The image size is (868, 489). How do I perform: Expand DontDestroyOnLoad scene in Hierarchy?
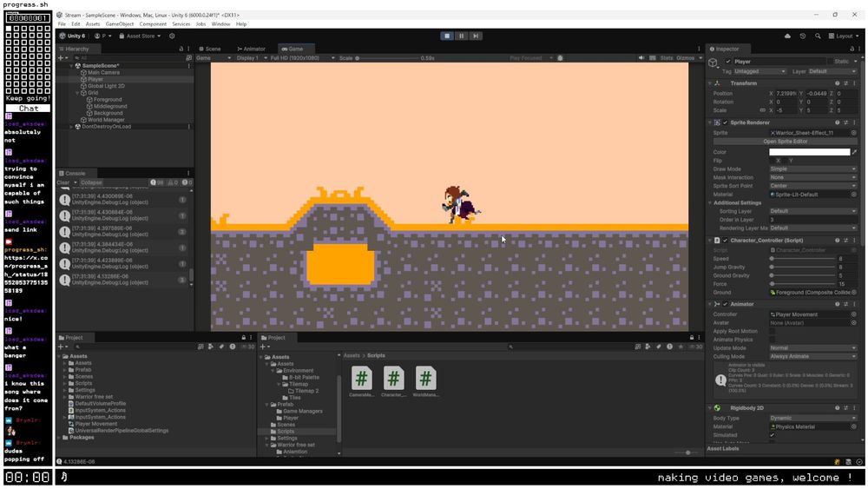pyautogui.click(x=71, y=127)
